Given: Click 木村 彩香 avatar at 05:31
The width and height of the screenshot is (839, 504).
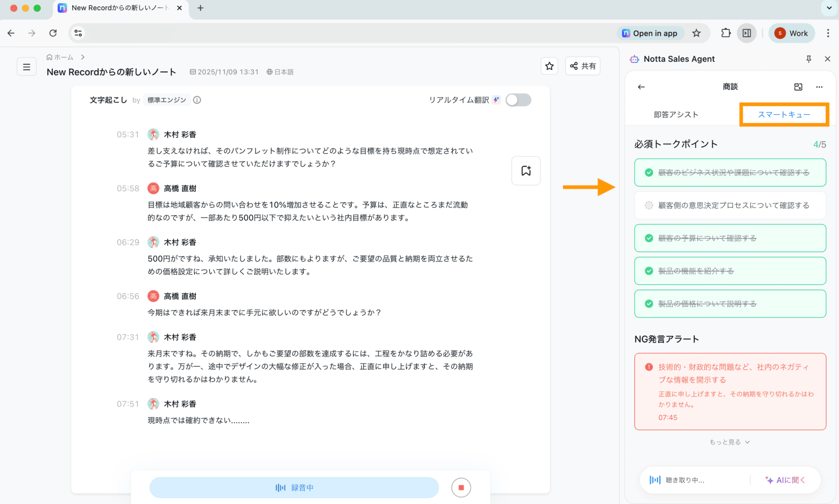Looking at the screenshot, I should [x=153, y=134].
